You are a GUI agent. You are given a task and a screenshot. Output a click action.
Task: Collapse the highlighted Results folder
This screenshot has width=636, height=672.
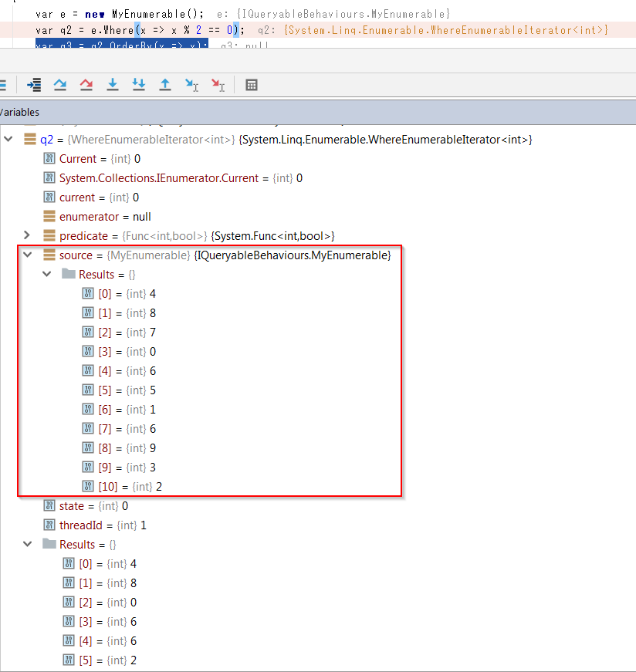pos(47,274)
